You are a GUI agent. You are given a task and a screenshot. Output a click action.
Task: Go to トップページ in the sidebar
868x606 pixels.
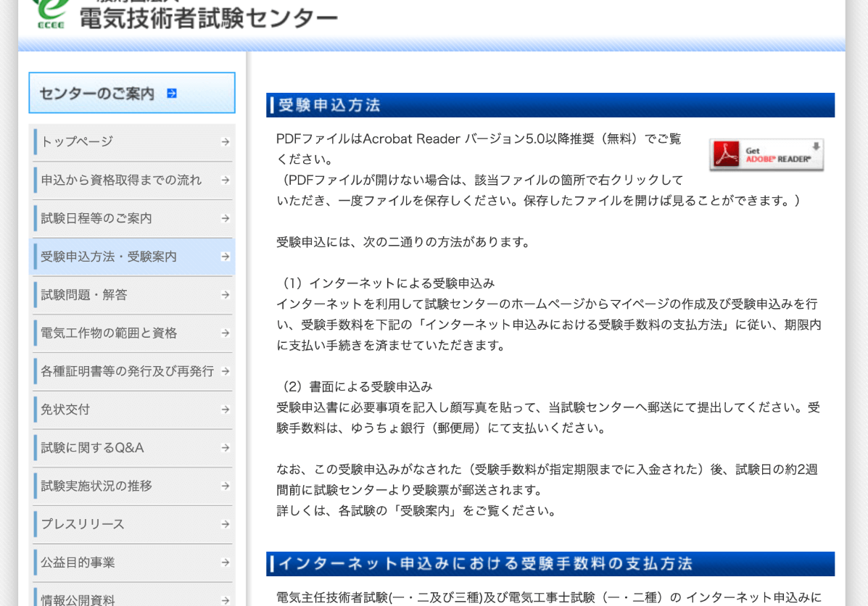click(133, 141)
